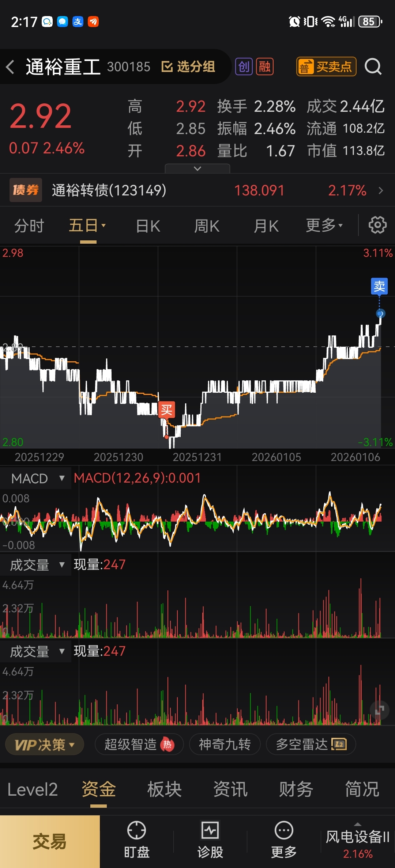
Task: Switch to 分时 intraday chart tab
Action: click(29, 225)
